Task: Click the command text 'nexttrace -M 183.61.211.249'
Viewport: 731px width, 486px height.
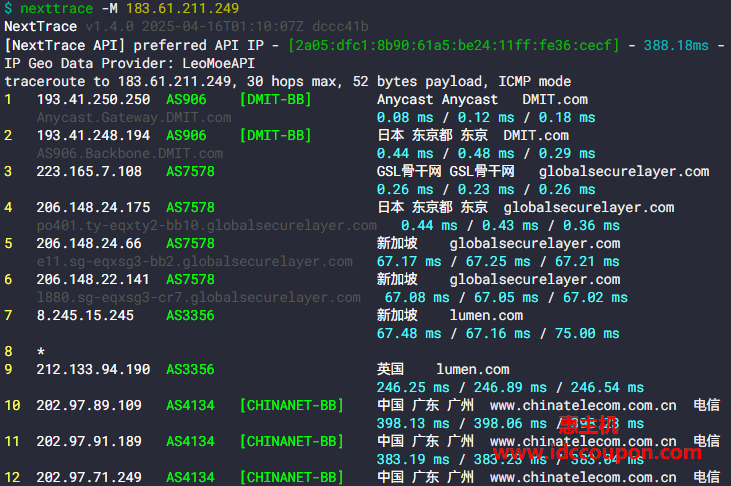Action: tap(129, 8)
